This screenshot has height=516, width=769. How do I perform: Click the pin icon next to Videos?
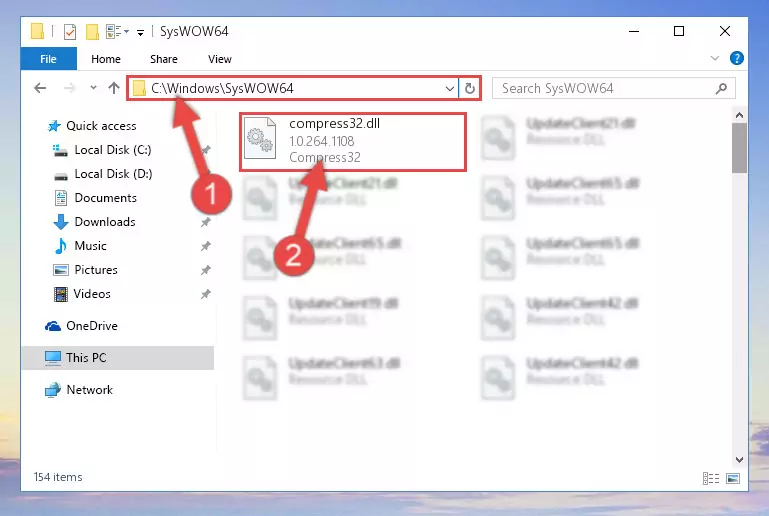tap(205, 294)
